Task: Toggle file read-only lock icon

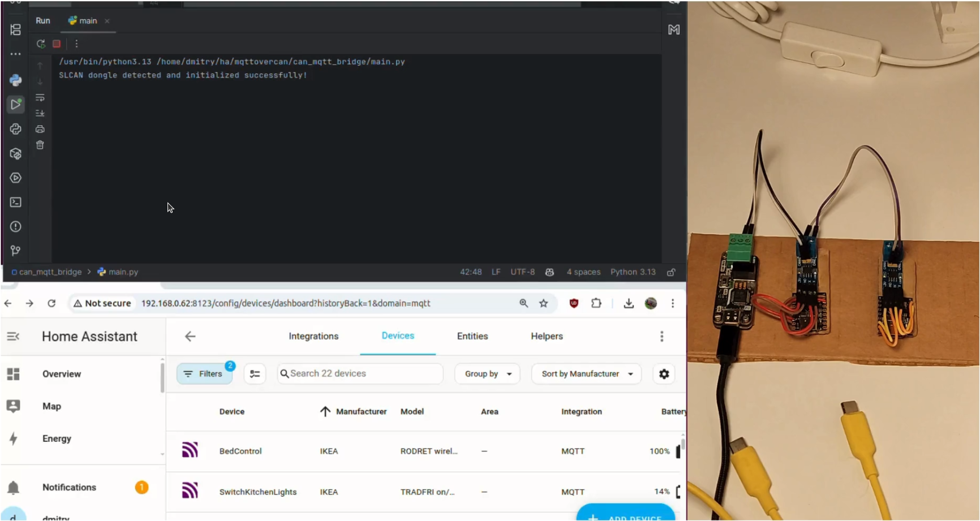Action: click(x=671, y=272)
